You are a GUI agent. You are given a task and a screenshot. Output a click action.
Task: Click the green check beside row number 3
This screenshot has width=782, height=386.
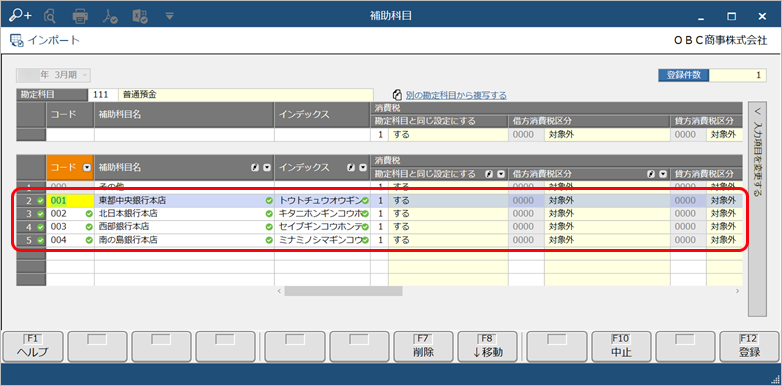tap(40, 214)
